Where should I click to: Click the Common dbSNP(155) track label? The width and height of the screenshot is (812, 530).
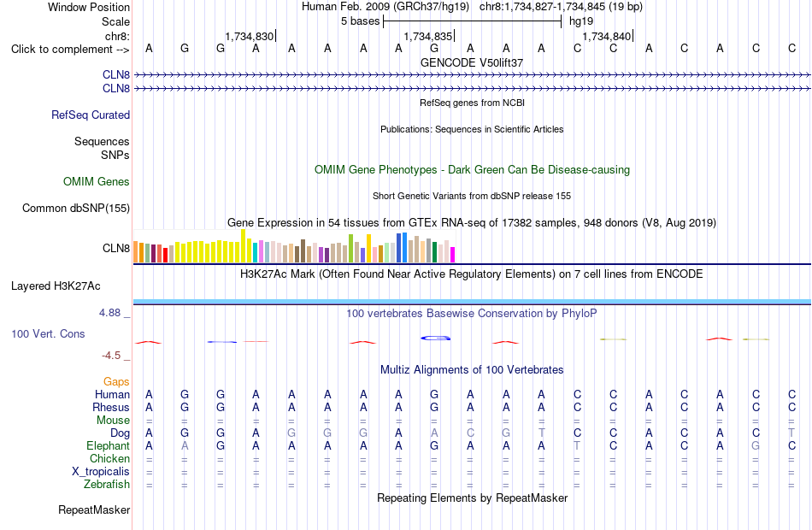[76, 209]
